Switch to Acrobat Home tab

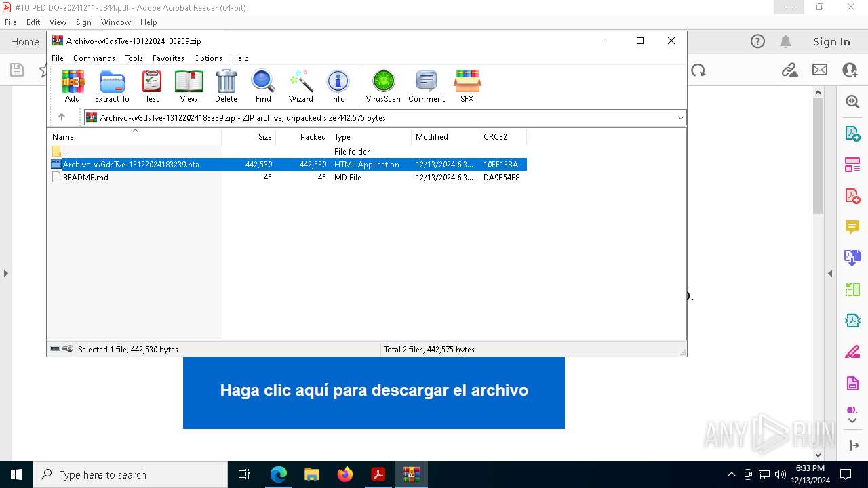tap(25, 41)
